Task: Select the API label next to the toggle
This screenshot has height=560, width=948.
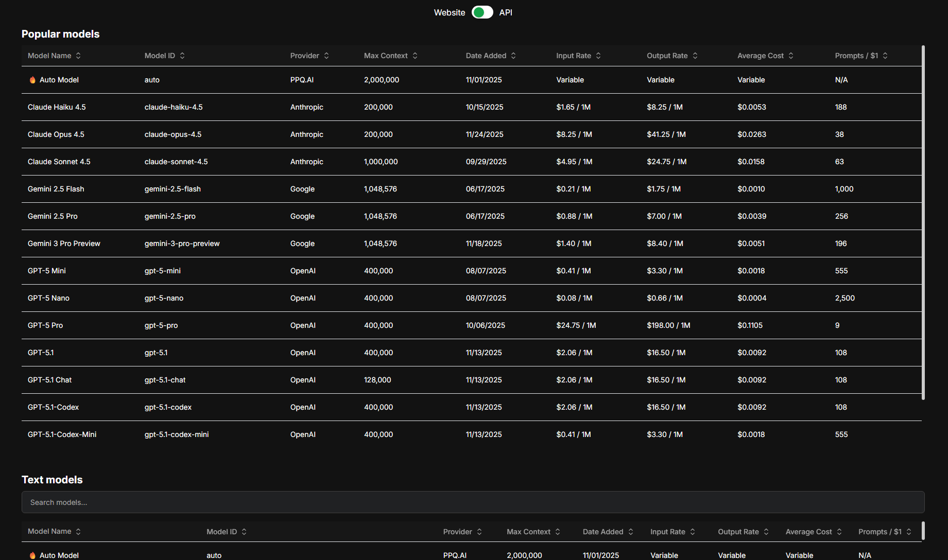Action: pos(505,12)
